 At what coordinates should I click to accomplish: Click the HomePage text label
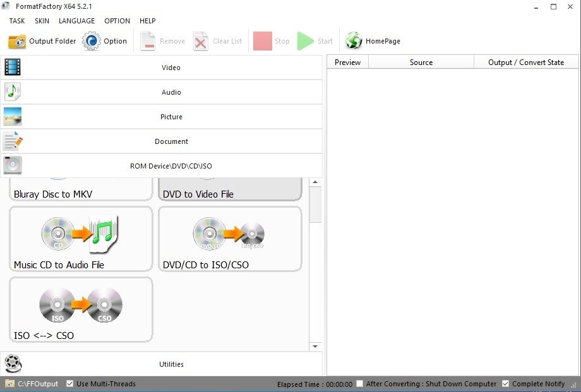click(383, 41)
